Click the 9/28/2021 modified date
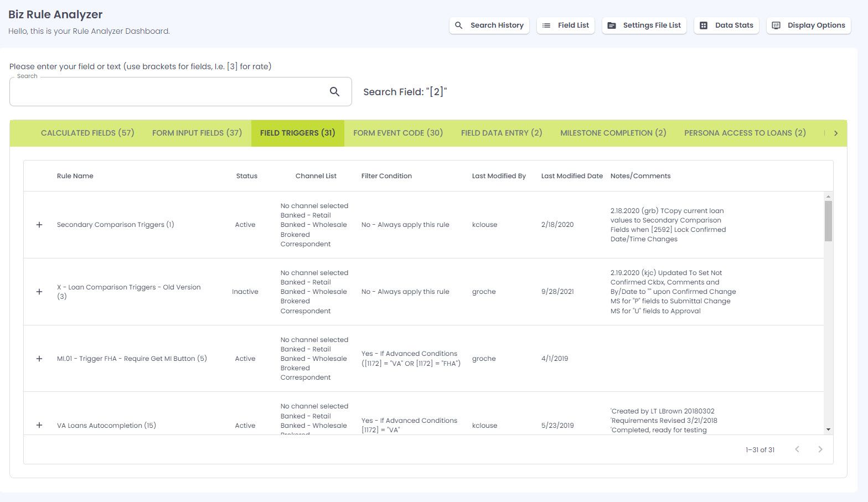 [x=557, y=292]
